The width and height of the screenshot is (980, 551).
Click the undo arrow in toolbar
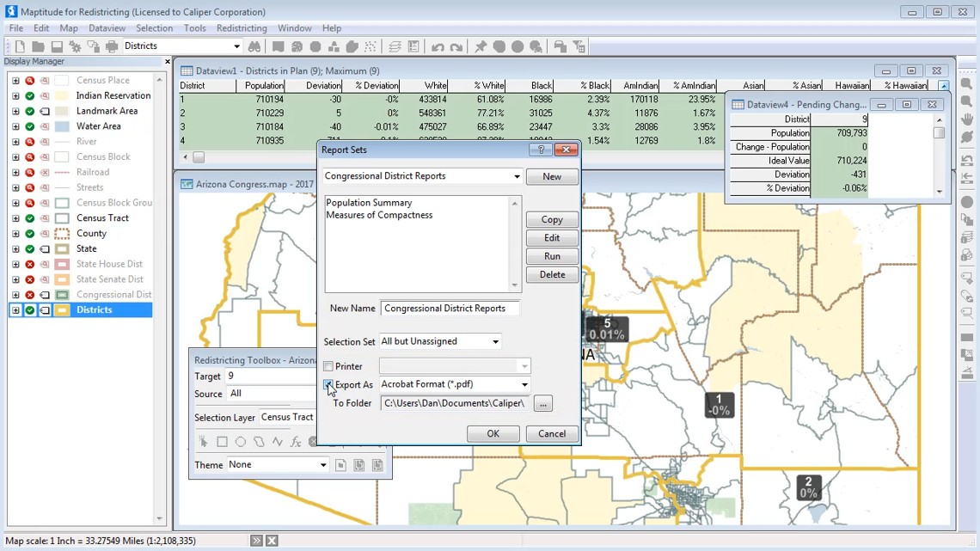pos(438,46)
